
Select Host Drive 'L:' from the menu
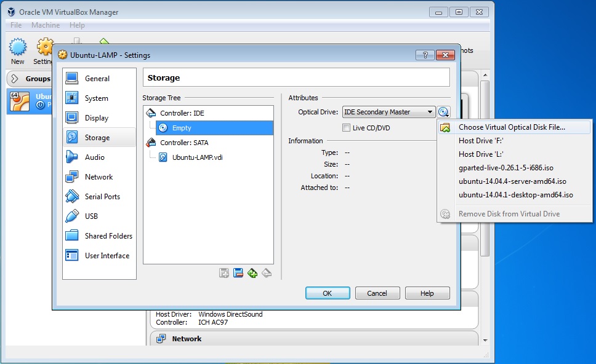pyautogui.click(x=515, y=154)
